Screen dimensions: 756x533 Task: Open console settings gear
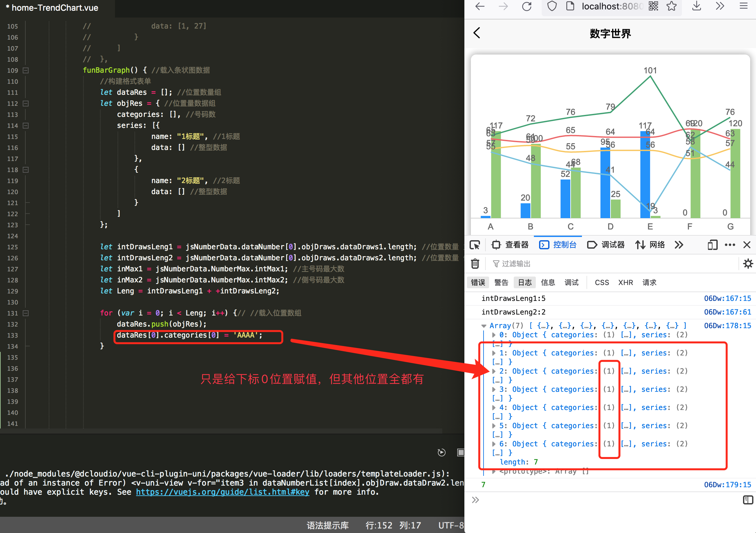tap(748, 264)
